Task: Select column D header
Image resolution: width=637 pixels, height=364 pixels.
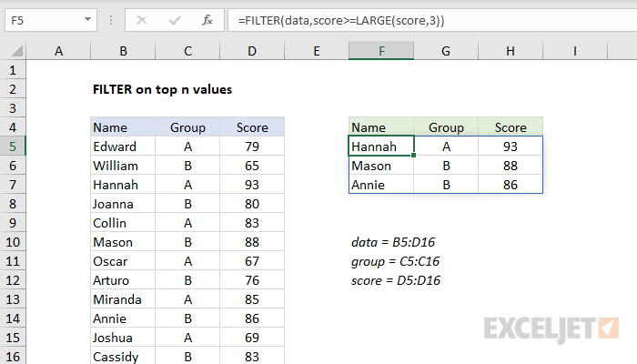Action: point(252,51)
